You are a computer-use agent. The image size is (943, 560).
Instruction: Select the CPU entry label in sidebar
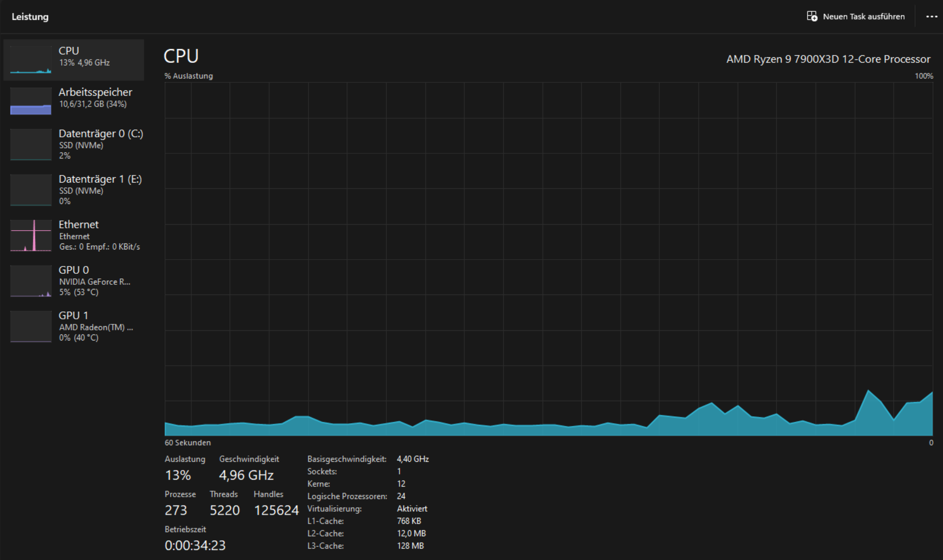tap(69, 51)
